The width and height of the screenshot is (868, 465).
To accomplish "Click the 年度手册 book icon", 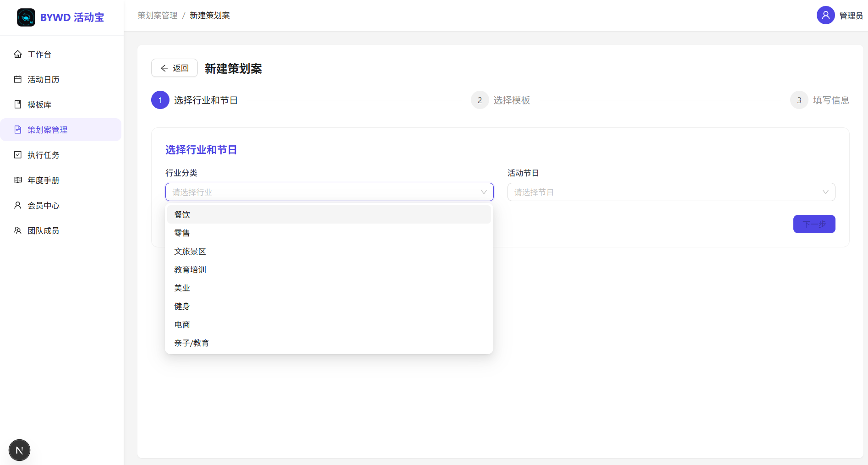I will 18,180.
